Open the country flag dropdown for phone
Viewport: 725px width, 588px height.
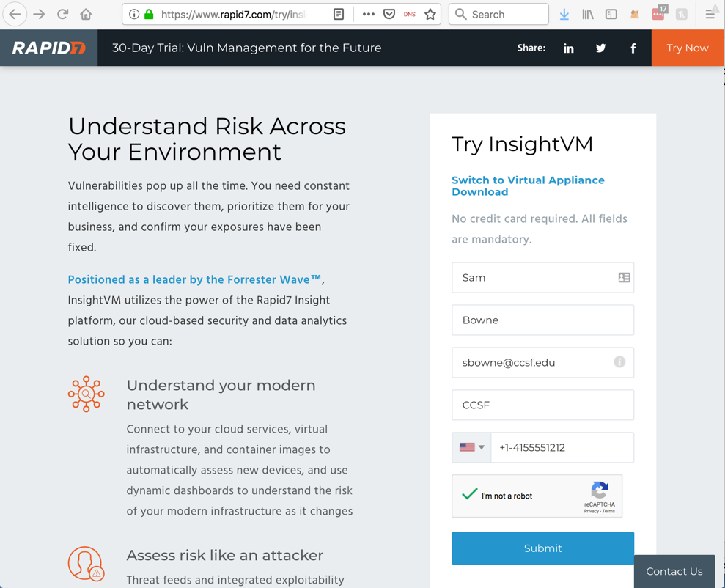[x=471, y=447]
